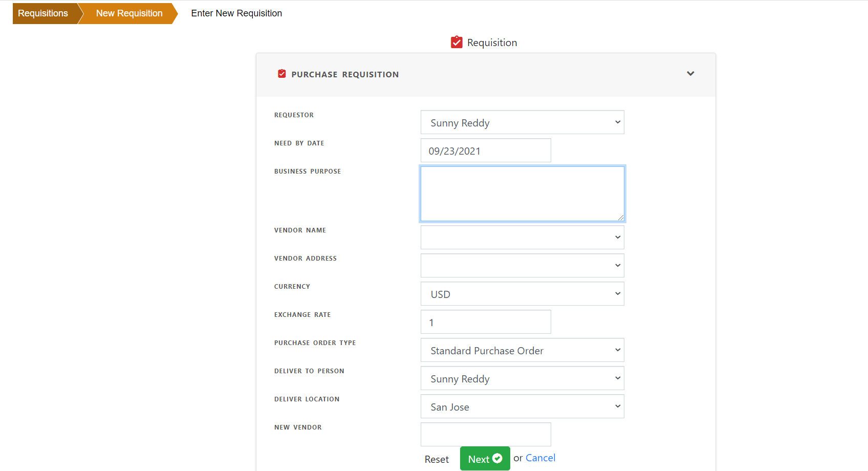Go to the Requisitions breadcrumb

pos(43,13)
